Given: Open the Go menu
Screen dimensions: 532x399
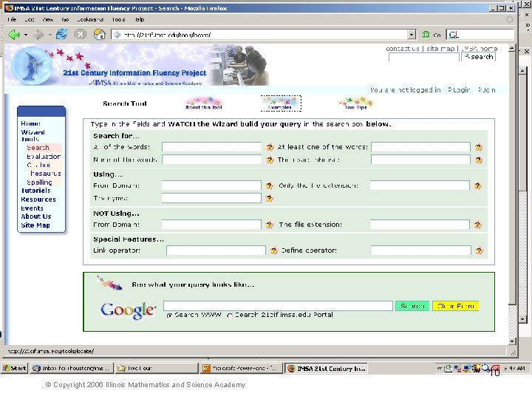Looking at the screenshot, I should pos(65,20).
